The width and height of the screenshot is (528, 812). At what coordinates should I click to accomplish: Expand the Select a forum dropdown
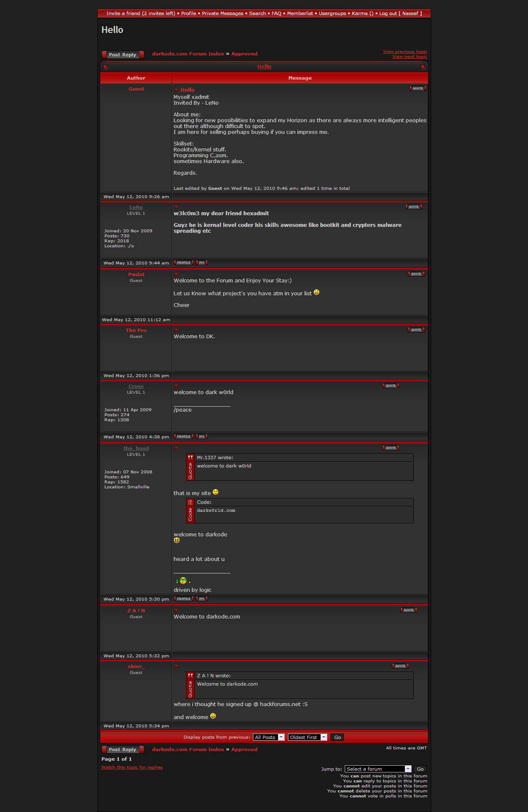[378, 769]
